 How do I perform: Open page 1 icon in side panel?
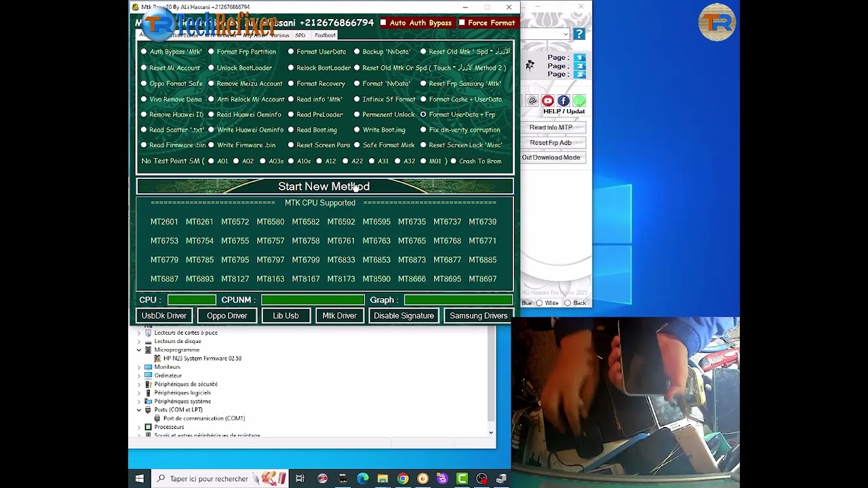click(x=580, y=58)
